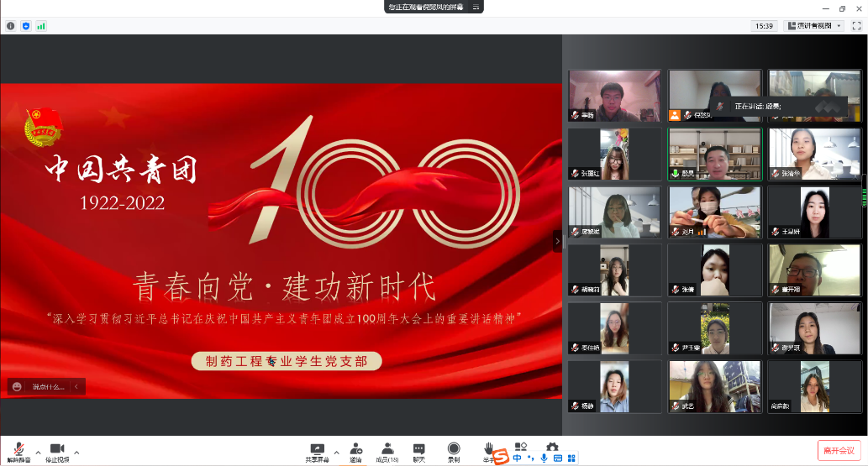Stop video with the camera button
The image size is (868, 466).
point(57,451)
